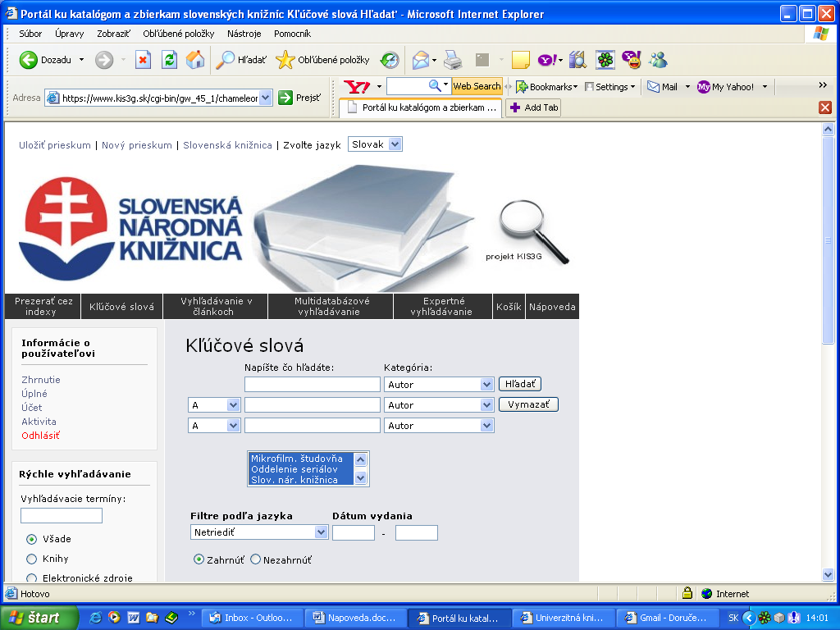Select the Knihy radio button
Screen dimensions: 840x630
[32, 559]
